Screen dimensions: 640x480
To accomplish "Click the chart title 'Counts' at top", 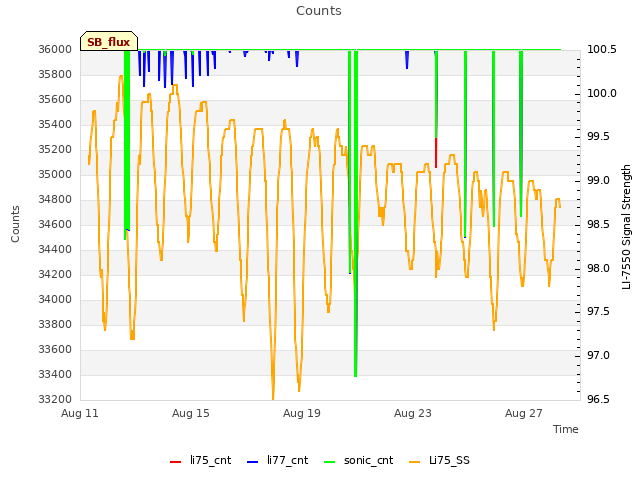I will (x=319, y=11).
